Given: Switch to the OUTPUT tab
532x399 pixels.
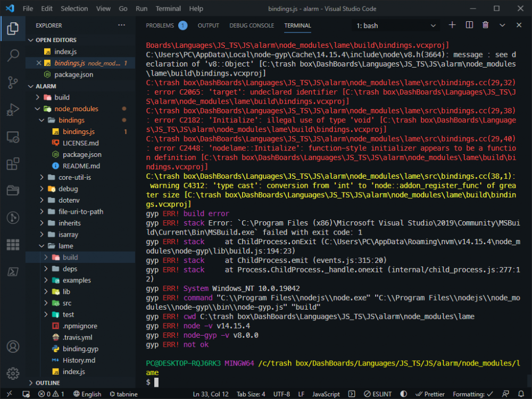Looking at the screenshot, I should click(x=209, y=26).
